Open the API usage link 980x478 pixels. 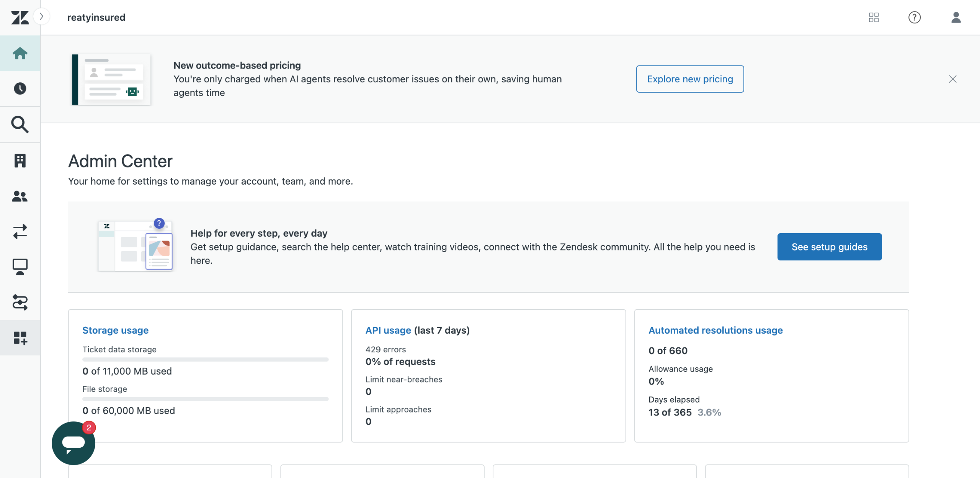388,330
